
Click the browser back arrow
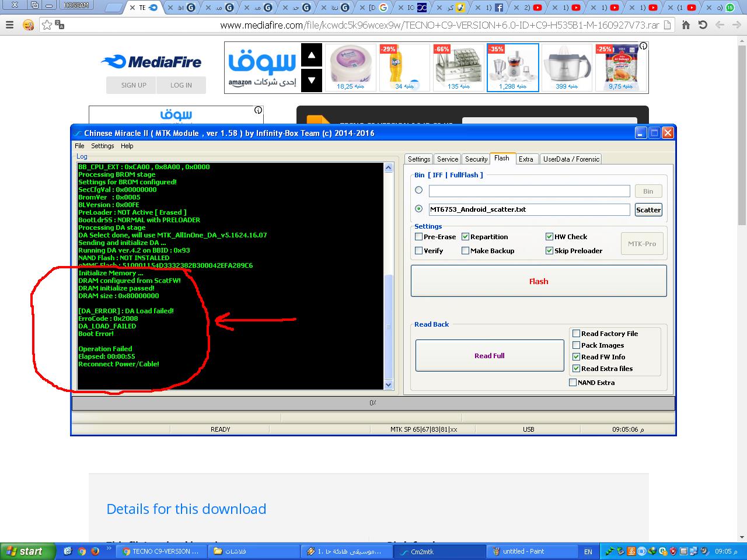[720, 25]
